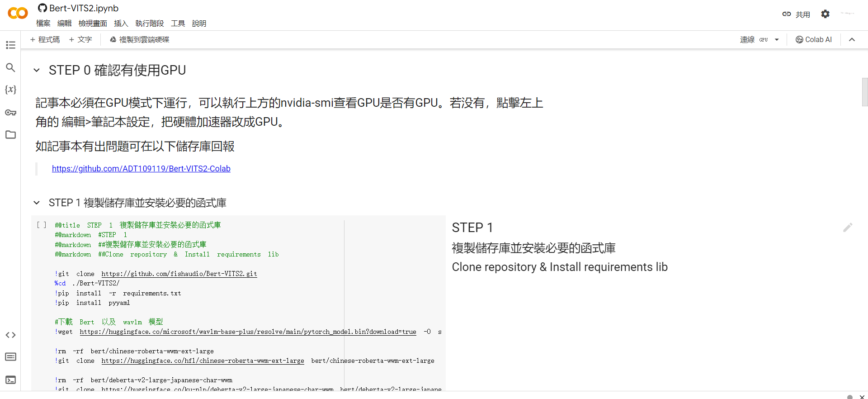Open the Bert-VITS2-Colab GitHub link
Viewport: 868px width, 399px height.
point(141,169)
